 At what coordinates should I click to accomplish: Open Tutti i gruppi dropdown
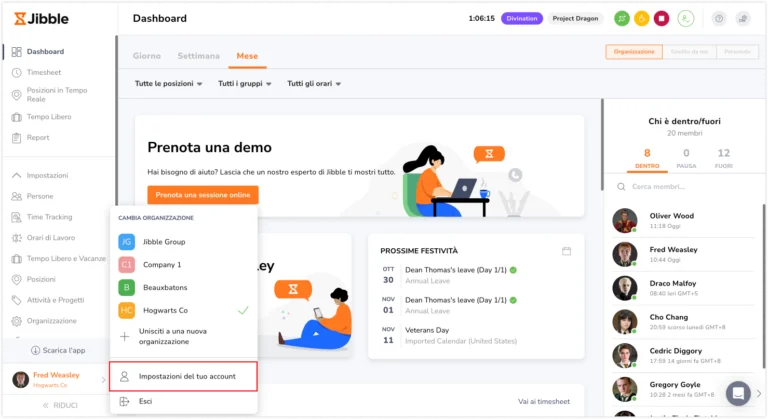tap(244, 84)
